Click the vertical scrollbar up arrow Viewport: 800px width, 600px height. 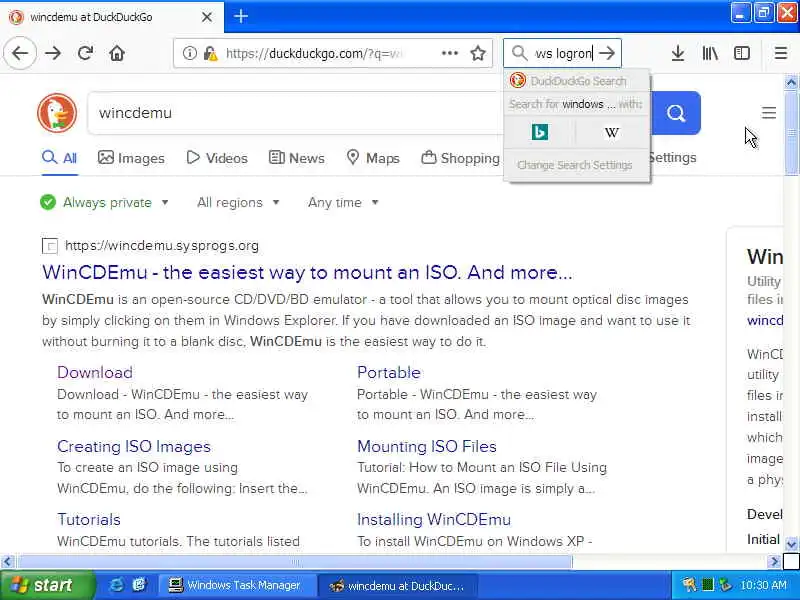pyautogui.click(x=791, y=82)
